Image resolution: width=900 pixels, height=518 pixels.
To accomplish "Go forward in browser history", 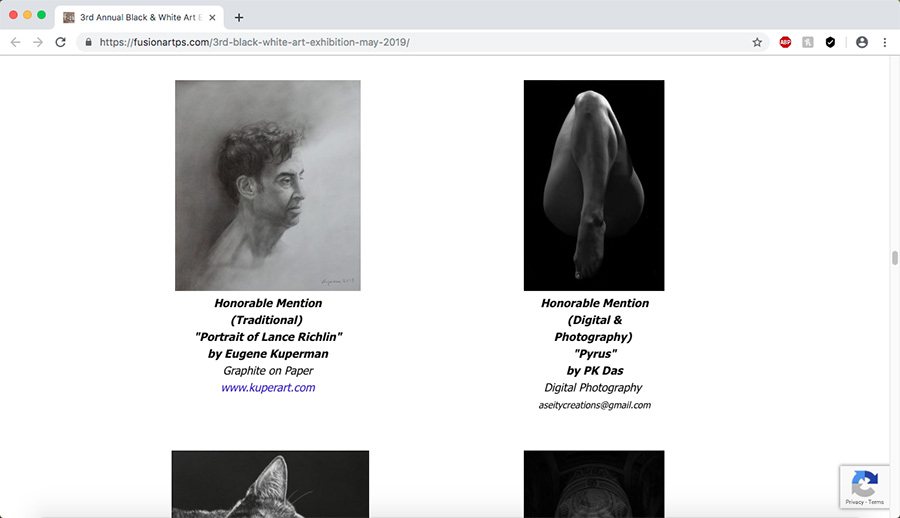I will click(x=38, y=42).
